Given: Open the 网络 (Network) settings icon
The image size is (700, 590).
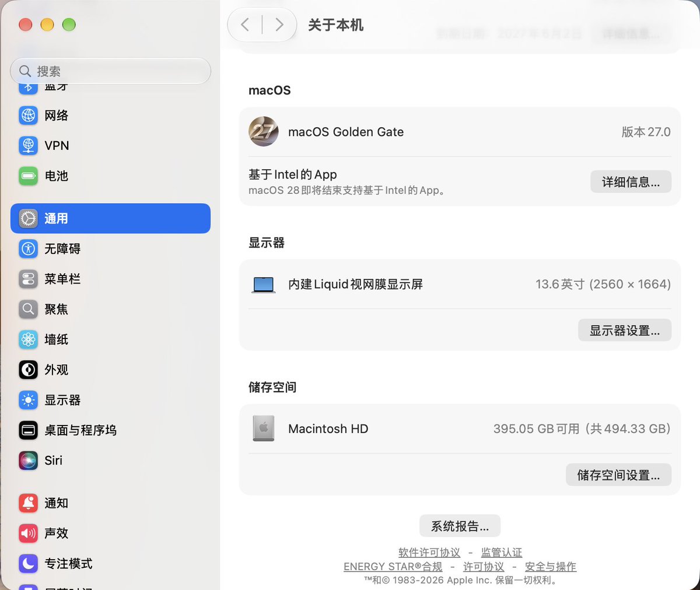Looking at the screenshot, I should [x=28, y=116].
